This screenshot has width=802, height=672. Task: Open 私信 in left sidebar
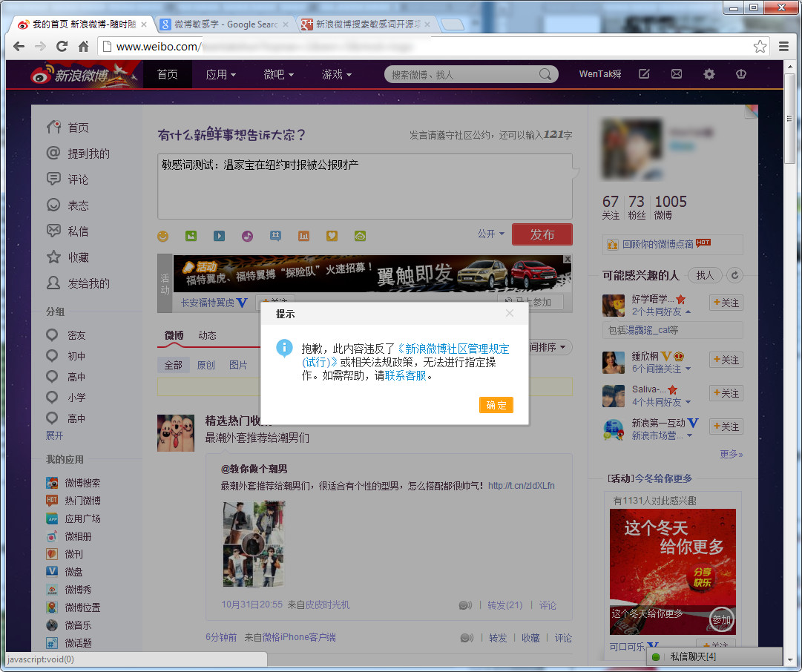[x=68, y=231]
